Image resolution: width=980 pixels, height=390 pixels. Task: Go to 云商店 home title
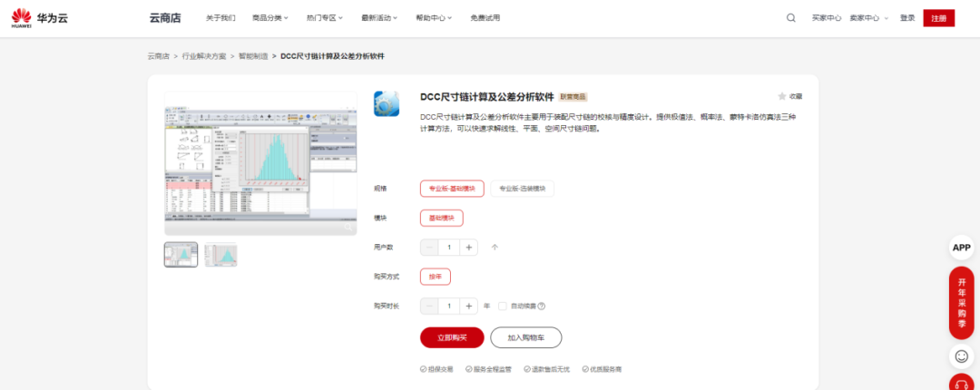click(x=166, y=18)
